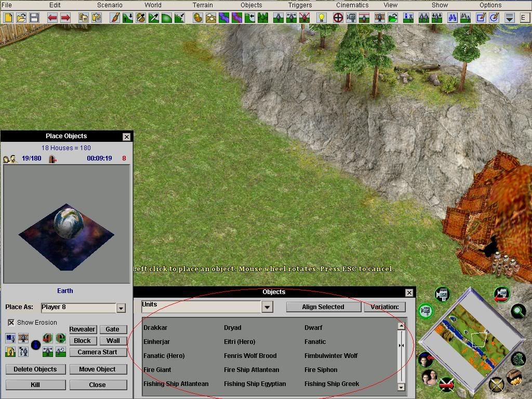The image size is (532, 399).
Task: Click the save floppy disk icon
Action: click(34, 18)
